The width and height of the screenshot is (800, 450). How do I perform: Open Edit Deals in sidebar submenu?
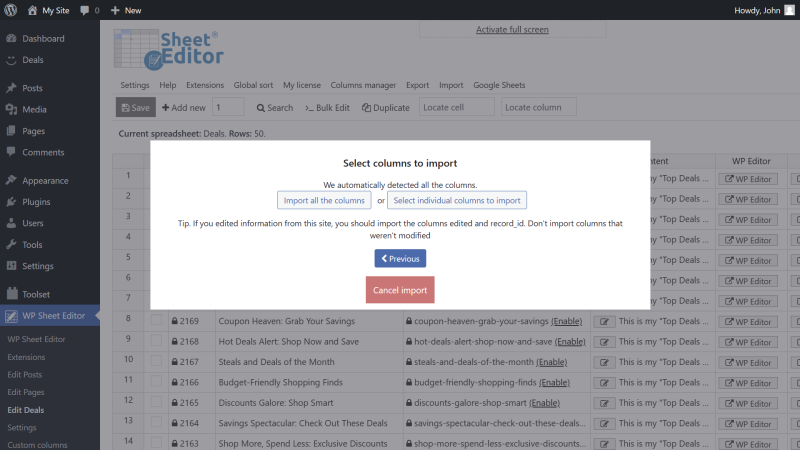click(26, 410)
